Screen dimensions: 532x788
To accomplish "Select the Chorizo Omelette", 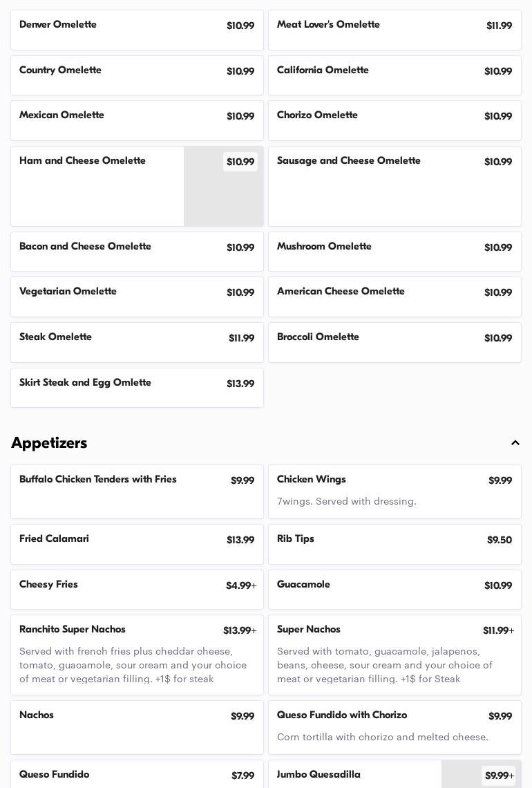I will [395, 120].
